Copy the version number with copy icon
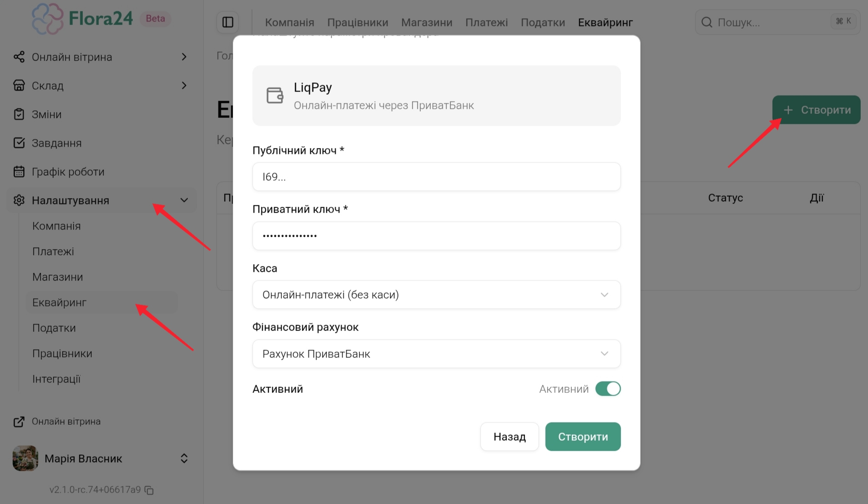Viewport: 868px width, 504px height. coord(149,490)
